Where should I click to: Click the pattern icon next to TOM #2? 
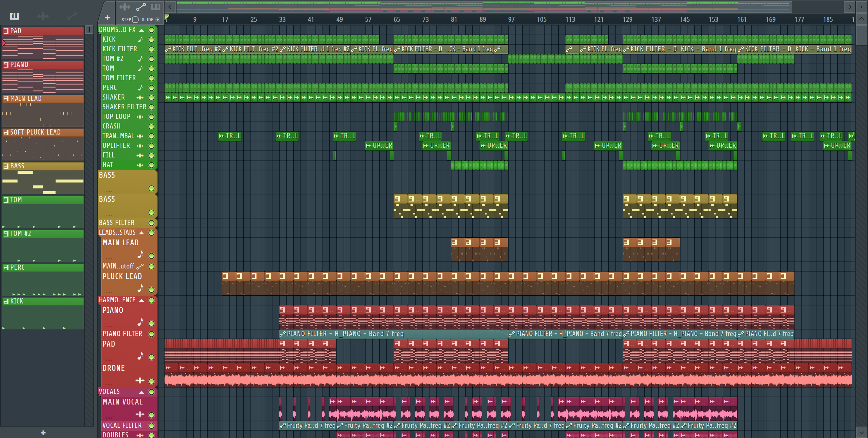pos(6,233)
